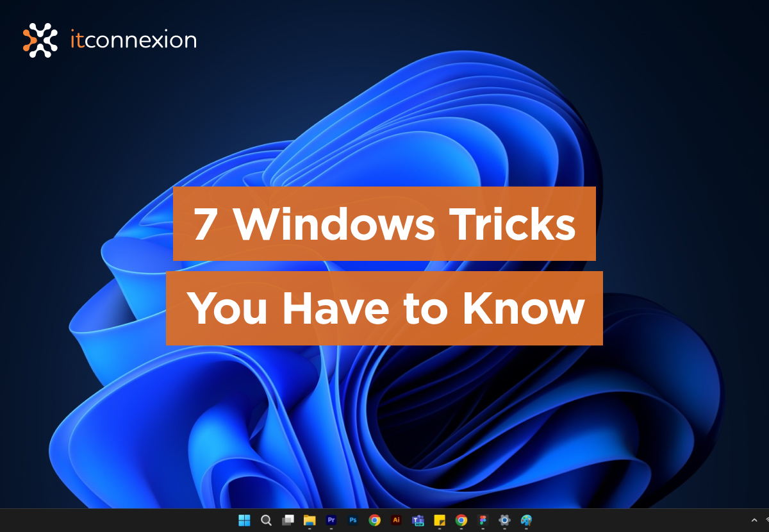Click the second Chrome browser icon
Viewport: 769px width, 532px height.
click(x=461, y=520)
